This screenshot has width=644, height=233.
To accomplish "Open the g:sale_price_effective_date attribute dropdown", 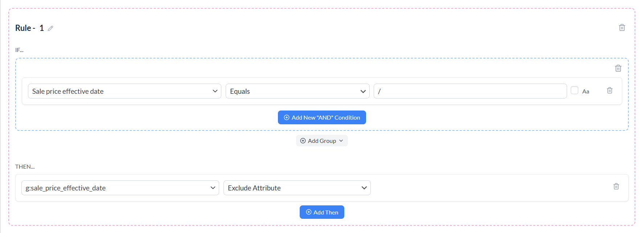I will coord(120,188).
